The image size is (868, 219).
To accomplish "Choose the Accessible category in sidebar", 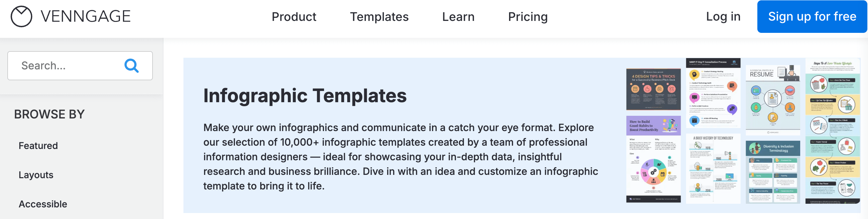I will [x=43, y=204].
